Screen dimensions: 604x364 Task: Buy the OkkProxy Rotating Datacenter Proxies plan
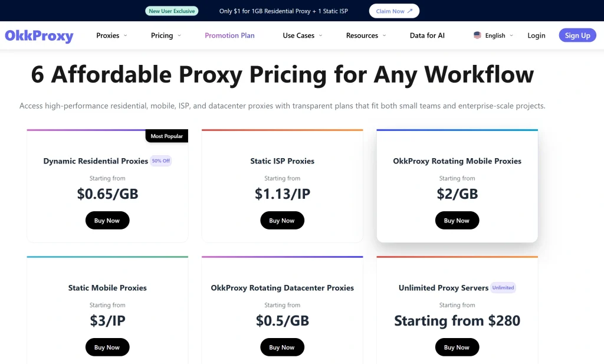tap(282, 347)
